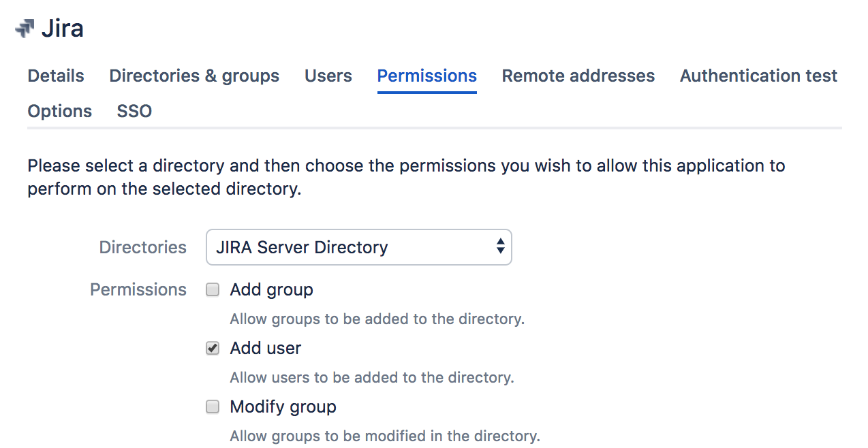The image size is (868, 448).
Task: Uncheck the Add user checkbox
Action: click(x=213, y=348)
